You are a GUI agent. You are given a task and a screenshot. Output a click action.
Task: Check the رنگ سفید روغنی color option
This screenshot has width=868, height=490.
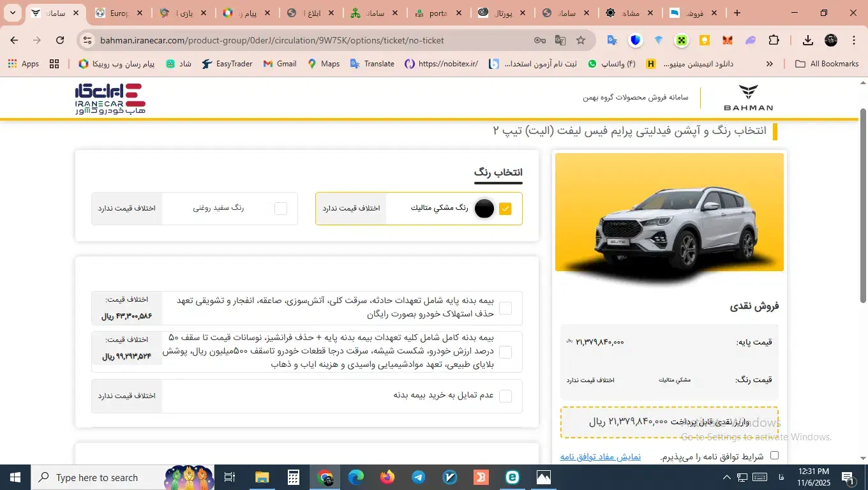(280, 208)
